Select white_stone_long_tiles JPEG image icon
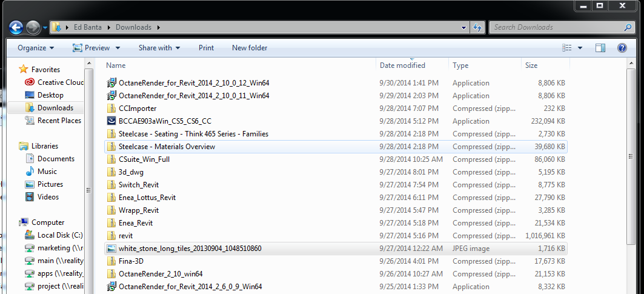Screen dimensions: 644x294 111,249
